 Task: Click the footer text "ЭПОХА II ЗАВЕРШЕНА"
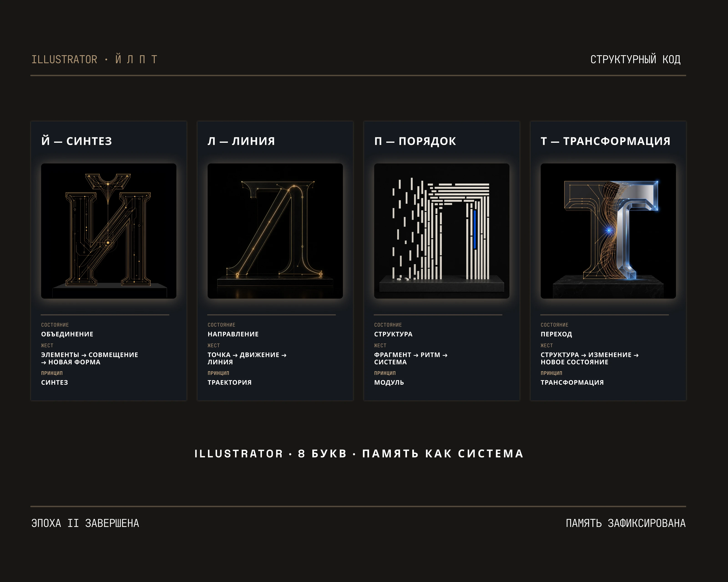tap(85, 523)
